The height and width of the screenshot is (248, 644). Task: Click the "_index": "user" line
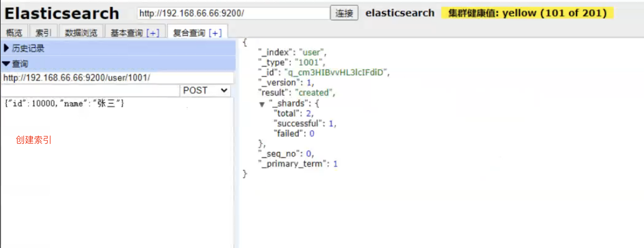pos(292,52)
